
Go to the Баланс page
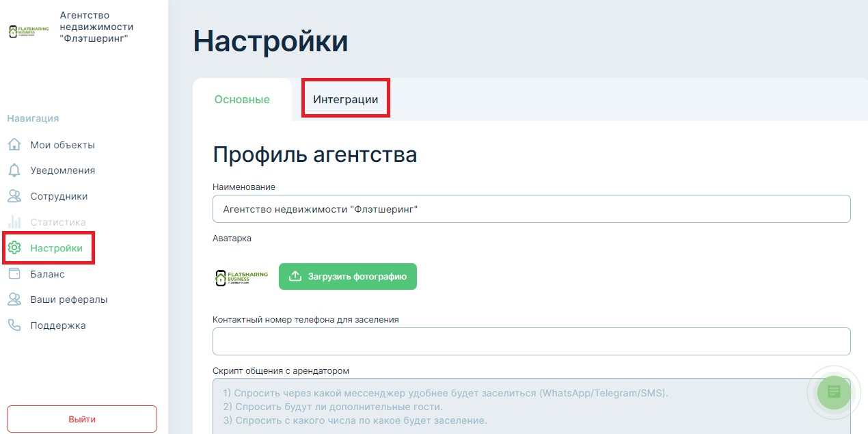tap(47, 274)
